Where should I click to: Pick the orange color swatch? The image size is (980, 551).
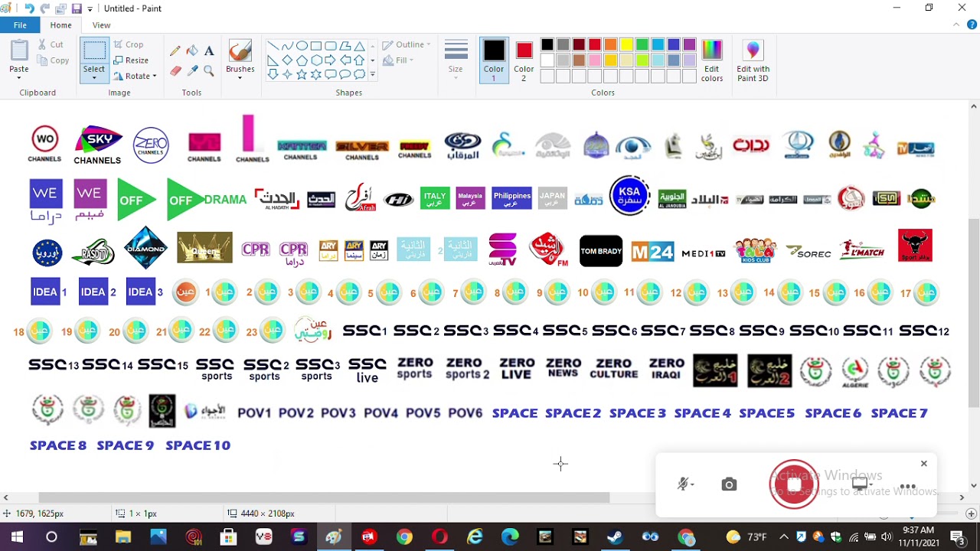coord(610,44)
